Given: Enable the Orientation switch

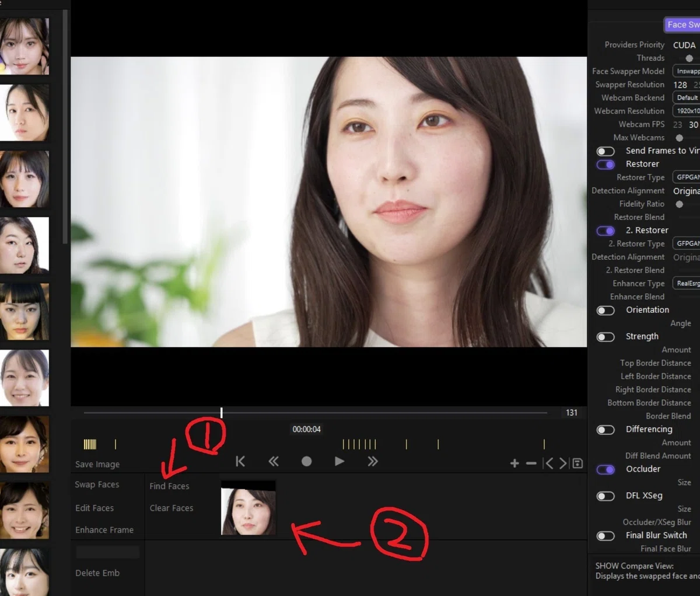Looking at the screenshot, I should point(605,311).
